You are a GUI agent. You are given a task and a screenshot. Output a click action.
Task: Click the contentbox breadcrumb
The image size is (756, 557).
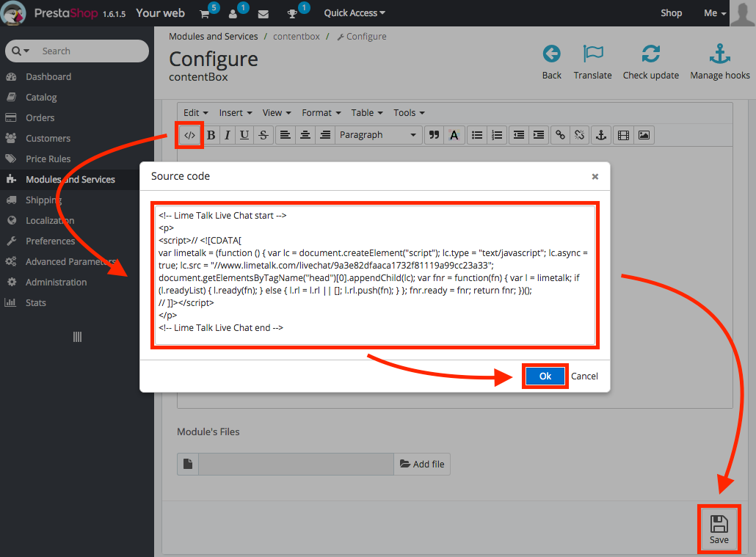tap(297, 37)
